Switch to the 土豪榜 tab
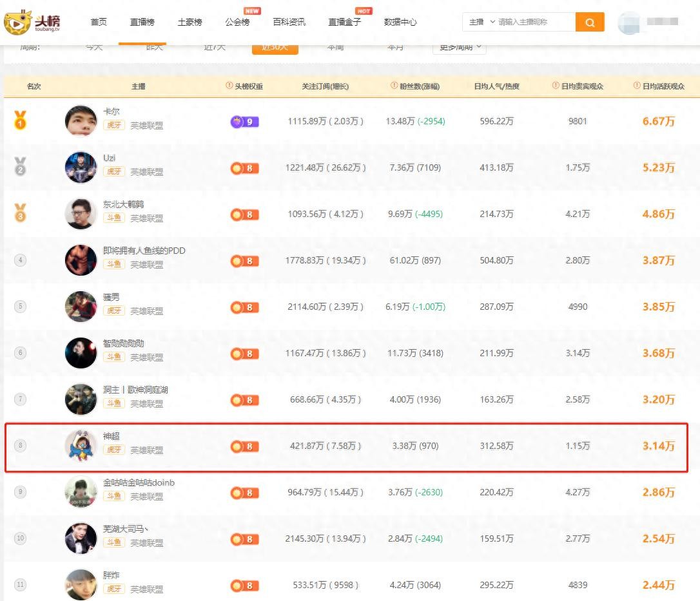The image size is (700, 601). point(190,23)
